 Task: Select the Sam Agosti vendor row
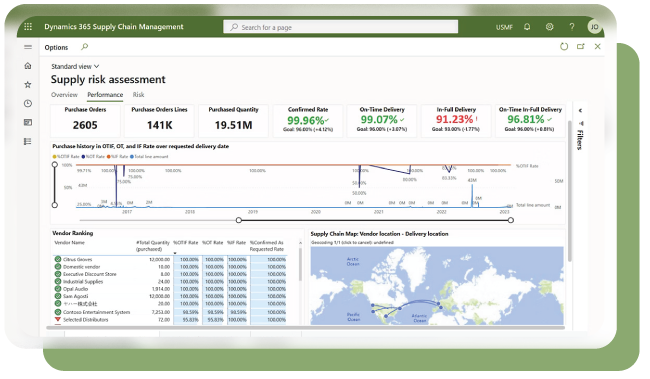pyautogui.click(x=170, y=296)
